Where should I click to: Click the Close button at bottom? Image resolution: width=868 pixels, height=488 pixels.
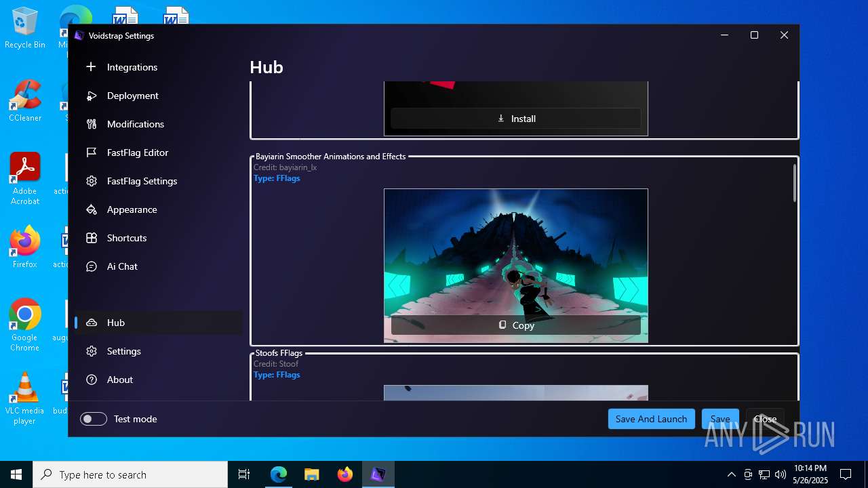click(x=765, y=419)
